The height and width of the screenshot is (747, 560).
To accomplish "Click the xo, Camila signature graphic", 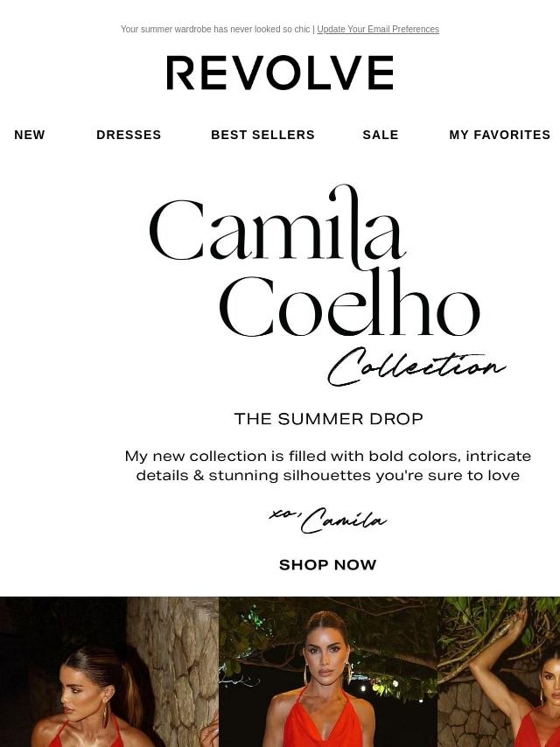I will (328, 520).
